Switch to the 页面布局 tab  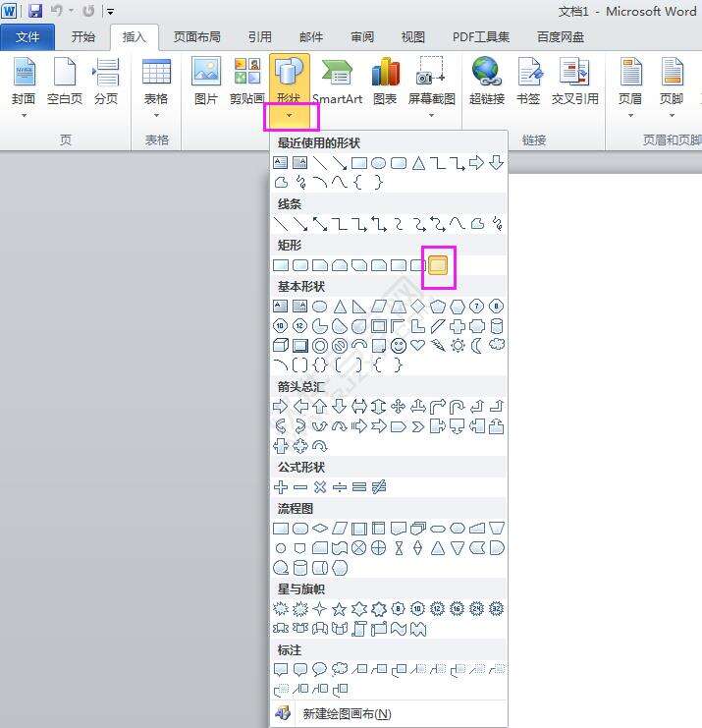[196, 37]
